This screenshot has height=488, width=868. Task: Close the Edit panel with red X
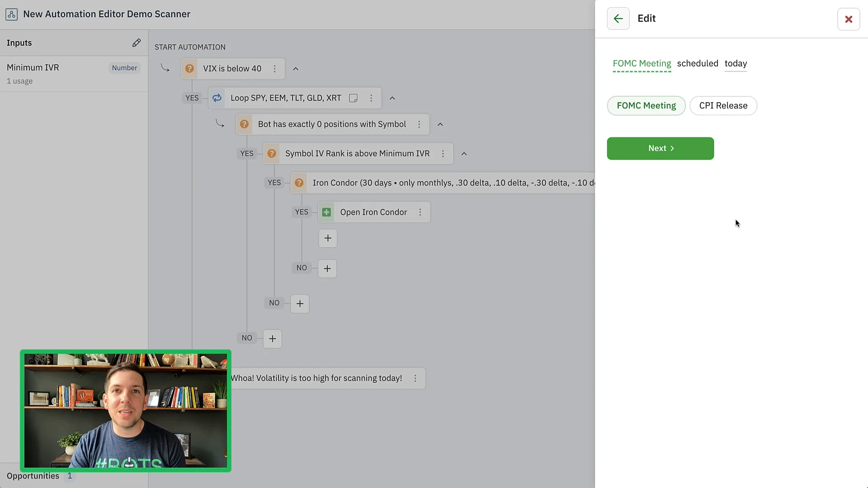pyautogui.click(x=849, y=19)
